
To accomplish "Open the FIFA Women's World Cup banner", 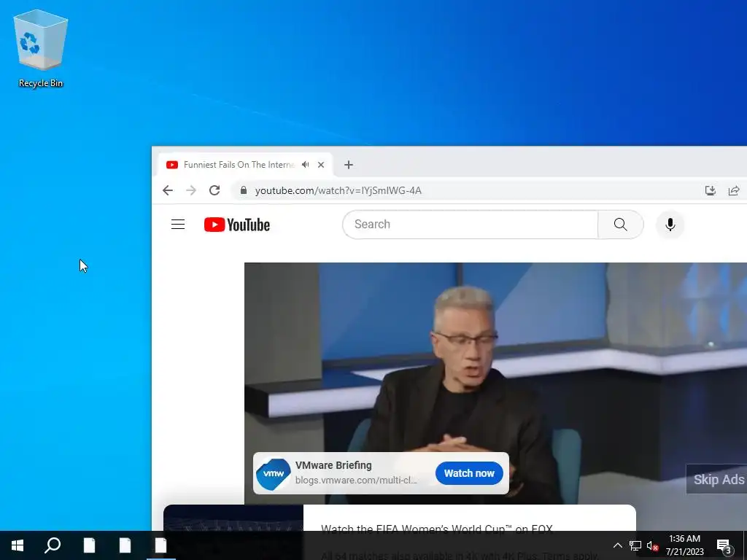I will pyautogui.click(x=400, y=518).
